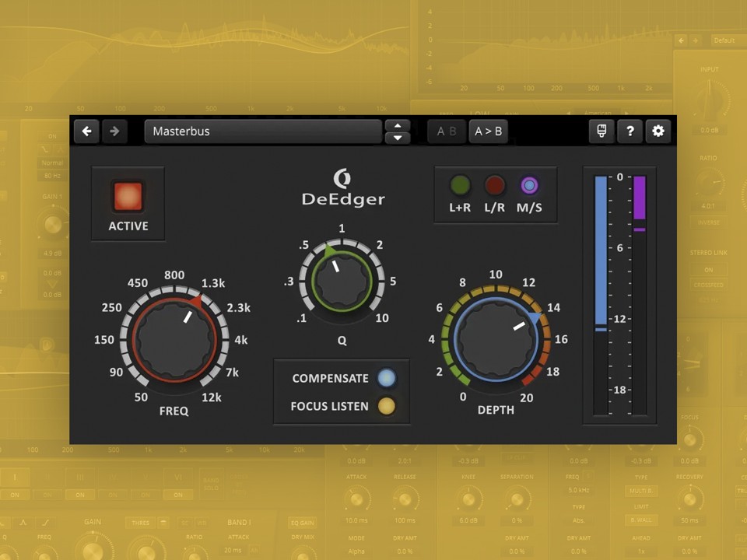Image resolution: width=747 pixels, height=560 pixels.
Task: Click the FREQ knob
Action: [174, 340]
